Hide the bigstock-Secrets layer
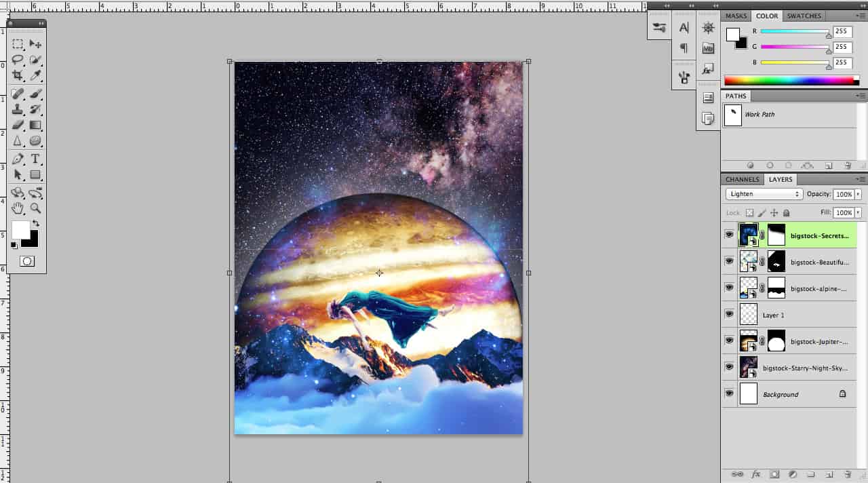The width and height of the screenshot is (868, 483). pos(729,235)
